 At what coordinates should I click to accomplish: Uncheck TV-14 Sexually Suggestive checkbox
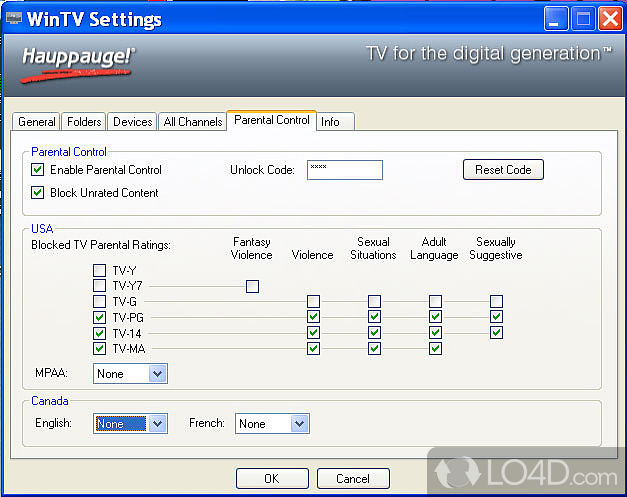coord(496,332)
